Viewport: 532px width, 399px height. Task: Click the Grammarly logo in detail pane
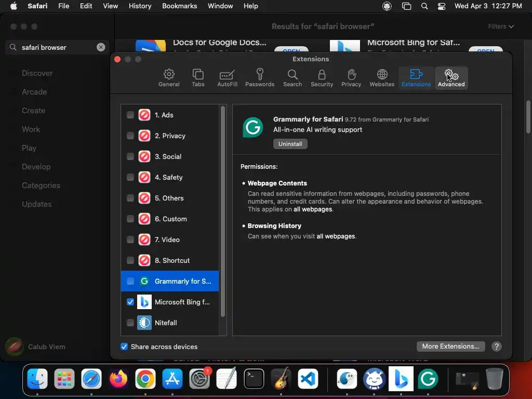coord(253,127)
